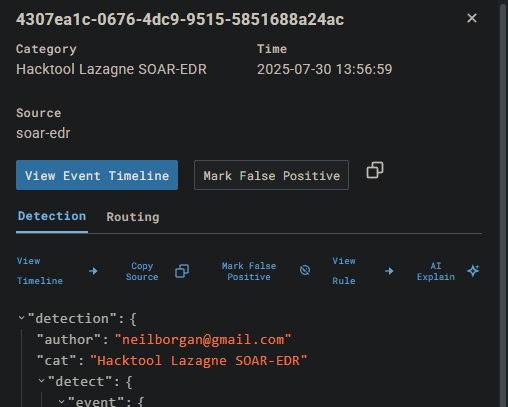Click the Copy Source text link
The image size is (508, 407).
(x=142, y=271)
